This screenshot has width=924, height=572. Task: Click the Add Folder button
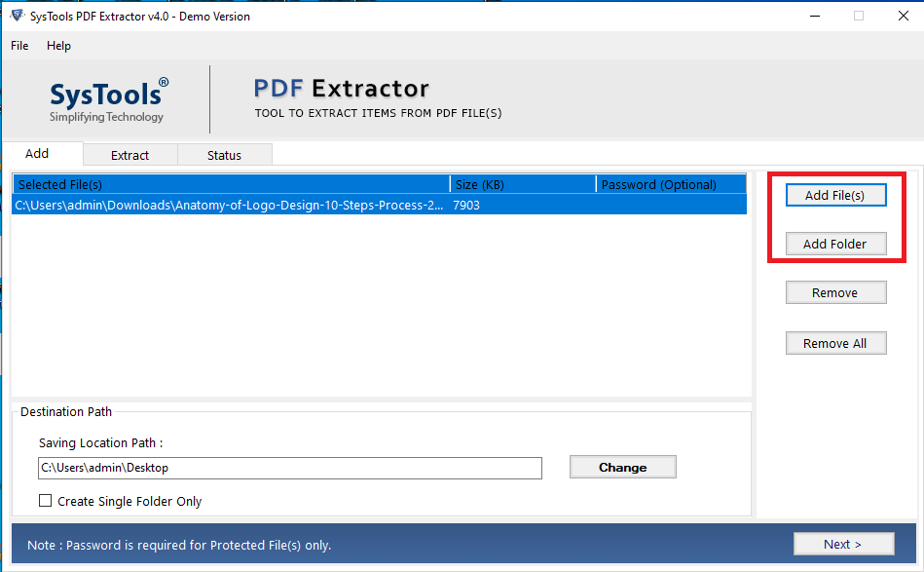point(835,245)
